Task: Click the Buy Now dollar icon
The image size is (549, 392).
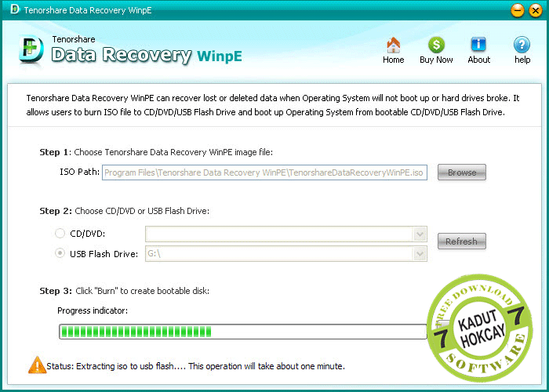Action: tap(436, 45)
